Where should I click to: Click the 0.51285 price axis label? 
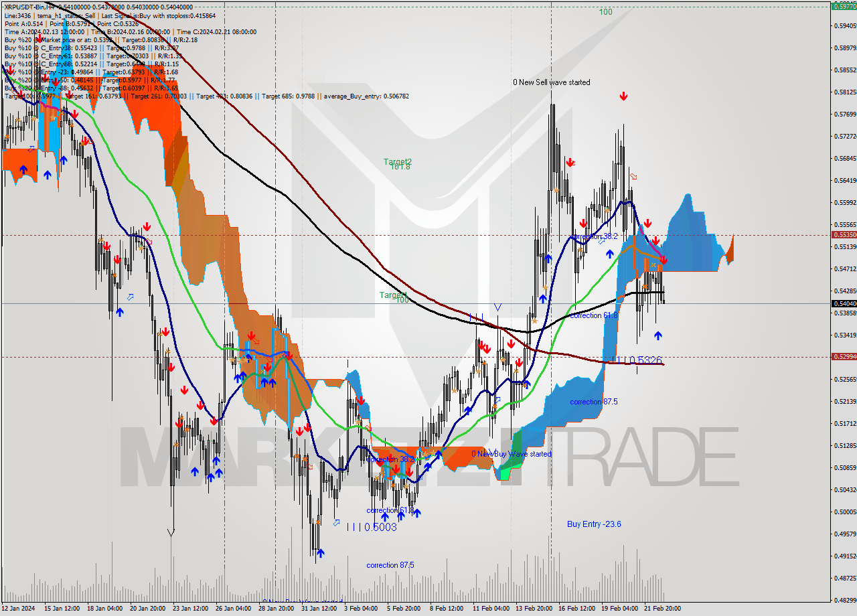pyautogui.click(x=845, y=445)
